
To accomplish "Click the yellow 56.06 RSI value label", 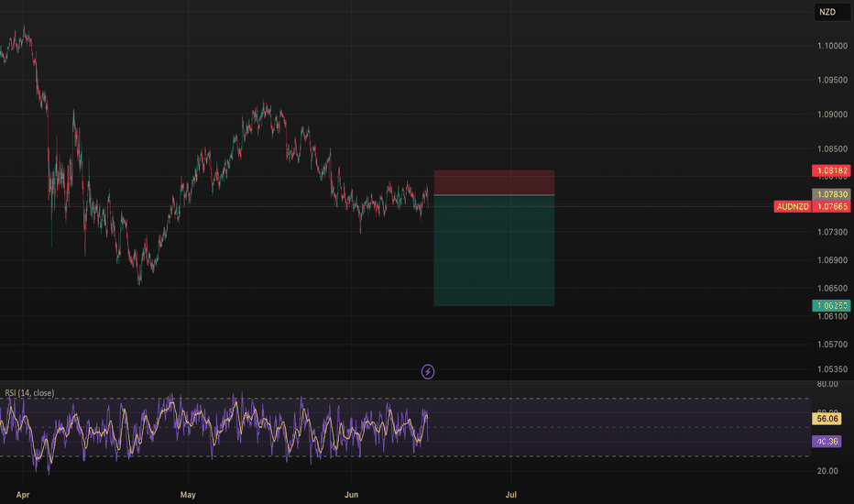I will click(x=827, y=419).
